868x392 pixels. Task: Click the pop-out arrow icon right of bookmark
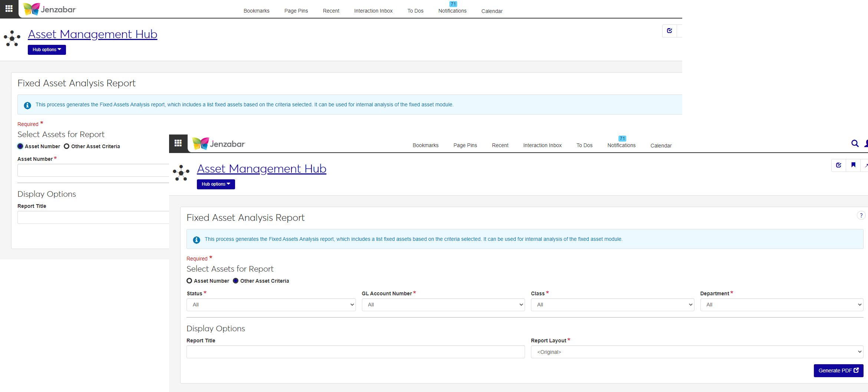(x=865, y=165)
